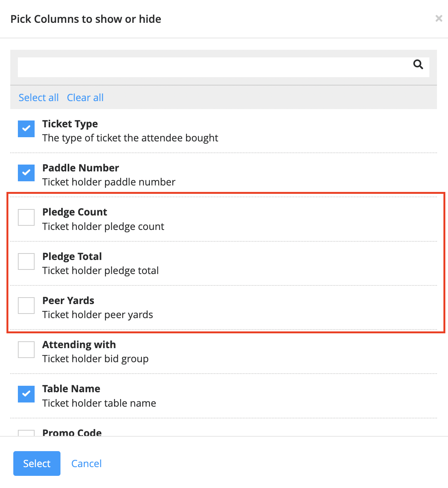Click the Cancel link
448x488 pixels.
click(x=86, y=464)
